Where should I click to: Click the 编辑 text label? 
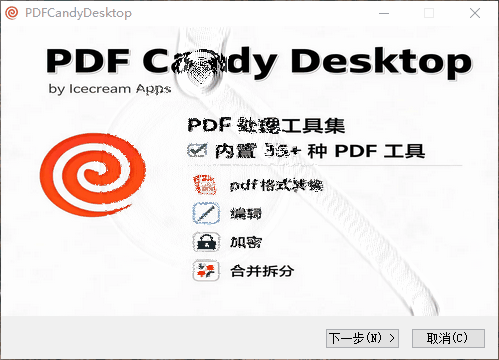(246, 214)
